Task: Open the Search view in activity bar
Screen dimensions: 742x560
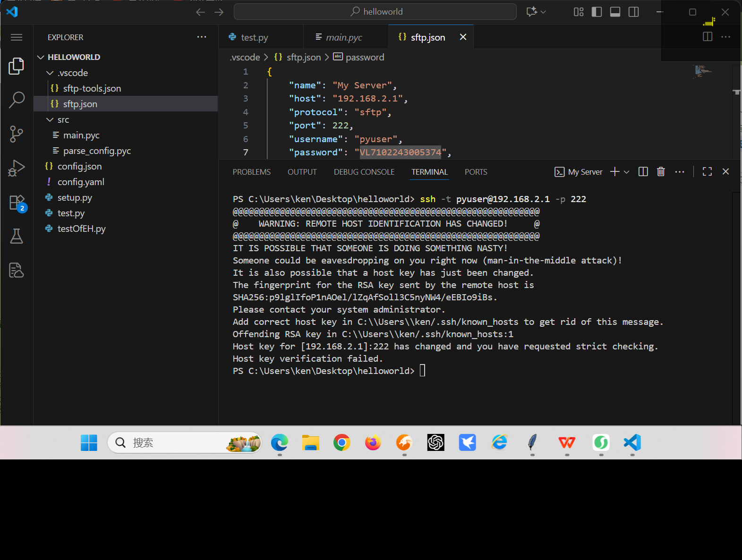Action: point(17,100)
